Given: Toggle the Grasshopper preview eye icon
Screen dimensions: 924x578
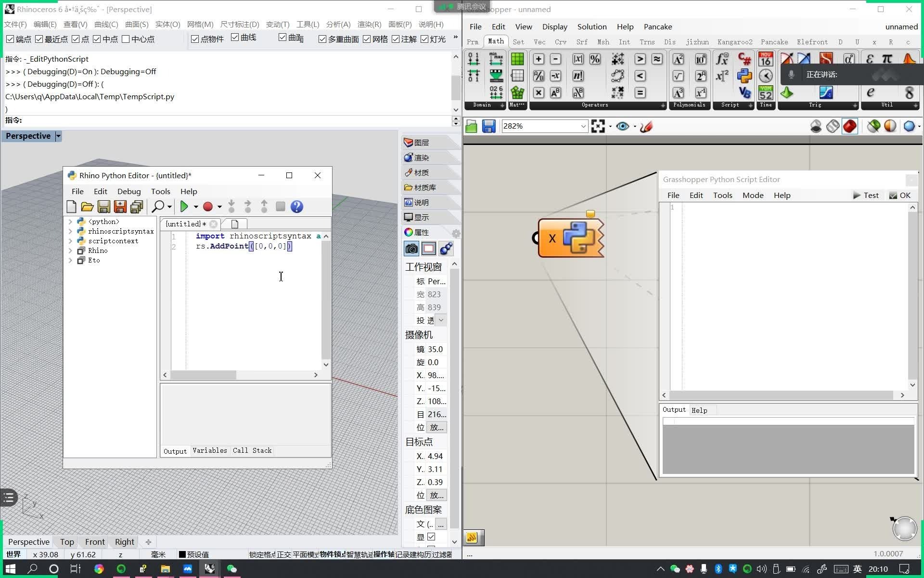Looking at the screenshot, I should coord(622,126).
